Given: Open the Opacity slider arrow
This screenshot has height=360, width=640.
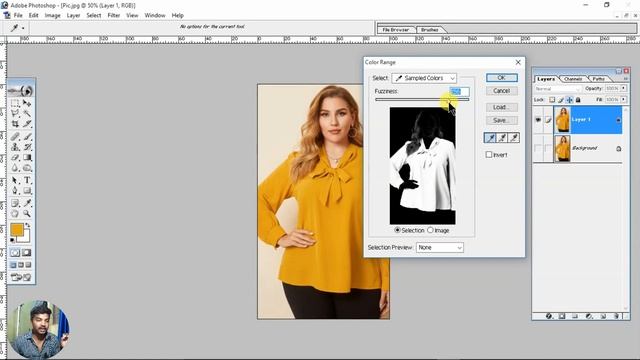Looking at the screenshot, I should (624, 88).
